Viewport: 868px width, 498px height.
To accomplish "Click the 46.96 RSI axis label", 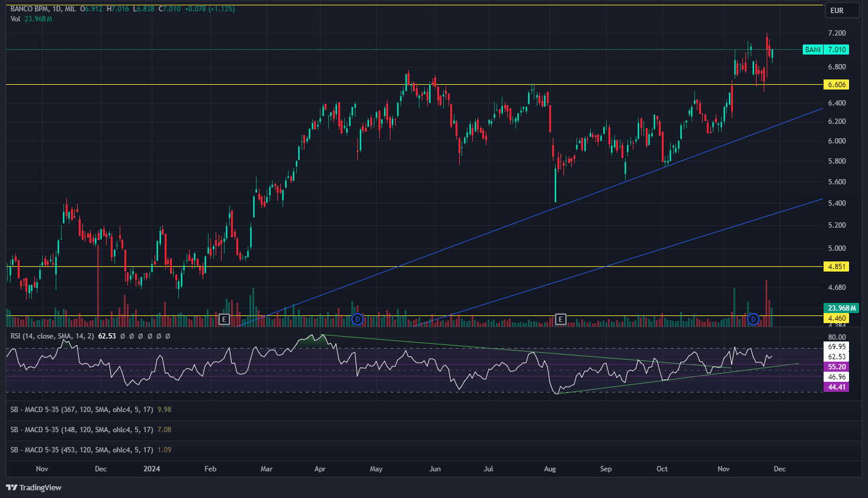I will (x=837, y=377).
